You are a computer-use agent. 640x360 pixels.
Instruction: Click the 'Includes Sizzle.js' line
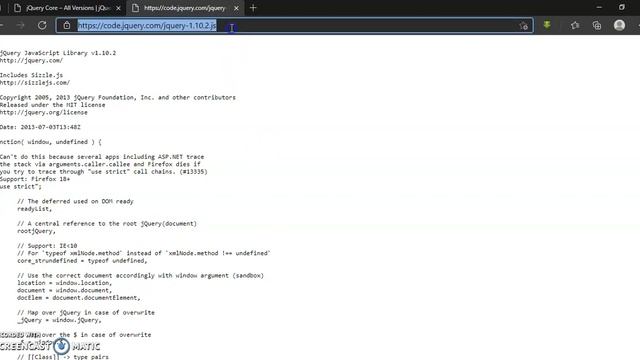[31, 75]
